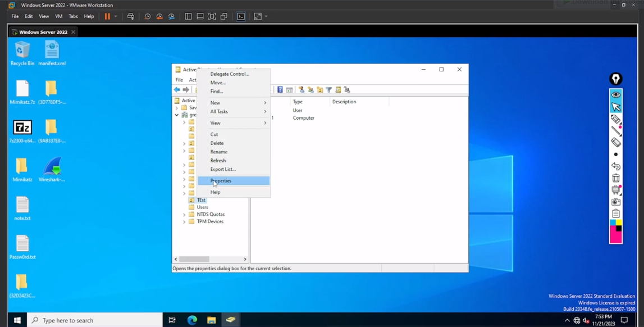Click the send Ctrl+Alt+Del VMware icon
Viewport: 644px width, 327px height.
point(131,16)
